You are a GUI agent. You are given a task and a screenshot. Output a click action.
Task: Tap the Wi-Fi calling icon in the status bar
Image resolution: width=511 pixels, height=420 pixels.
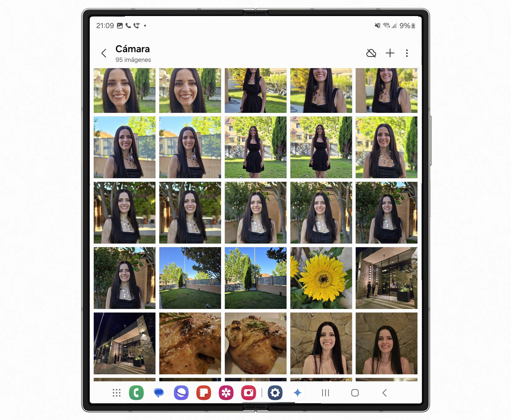click(x=137, y=26)
